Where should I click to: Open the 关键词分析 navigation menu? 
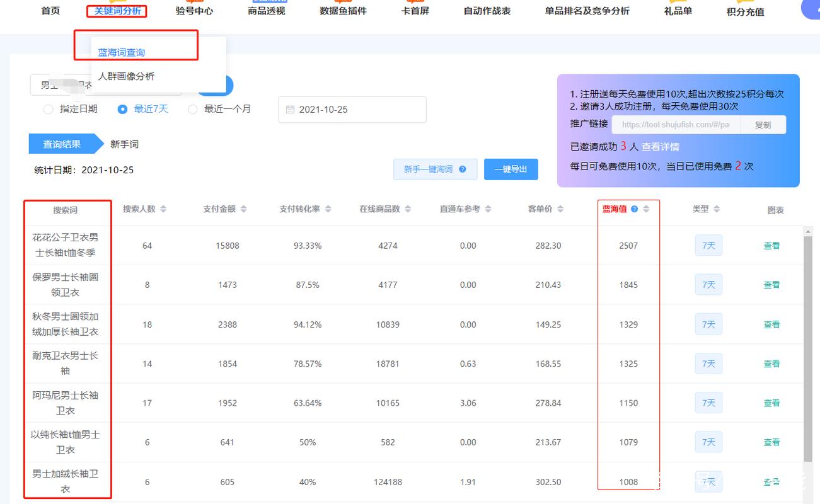click(117, 11)
